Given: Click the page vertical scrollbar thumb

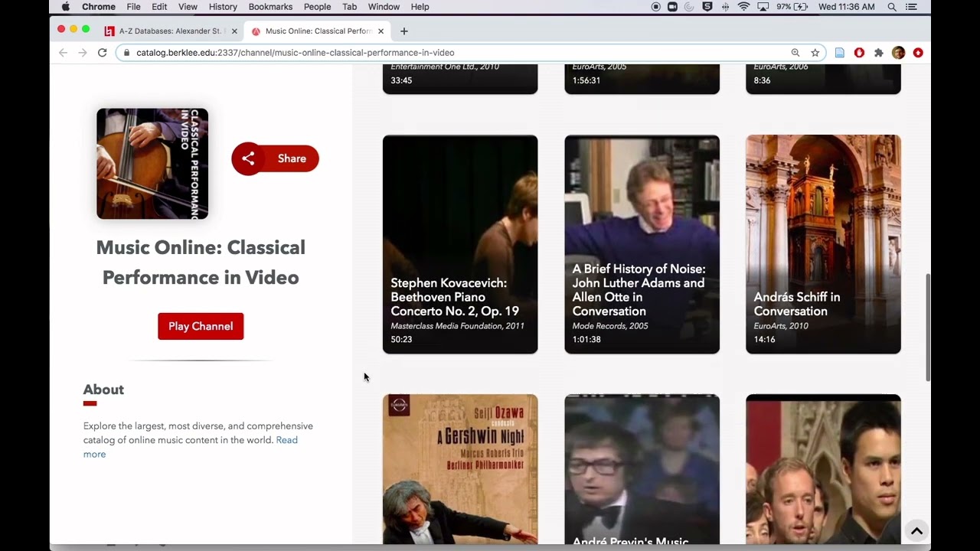Looking at the screenshot, I should (928, 327).
